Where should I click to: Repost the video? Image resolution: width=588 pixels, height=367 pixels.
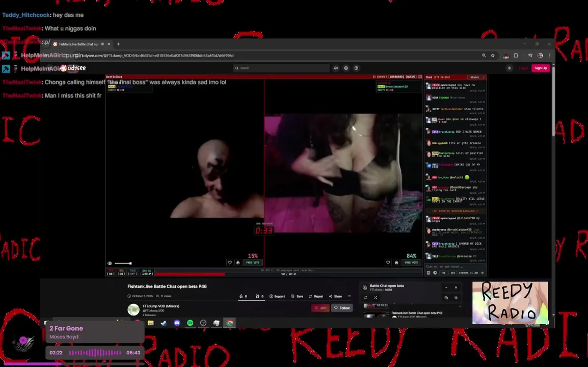coord(316,297)
